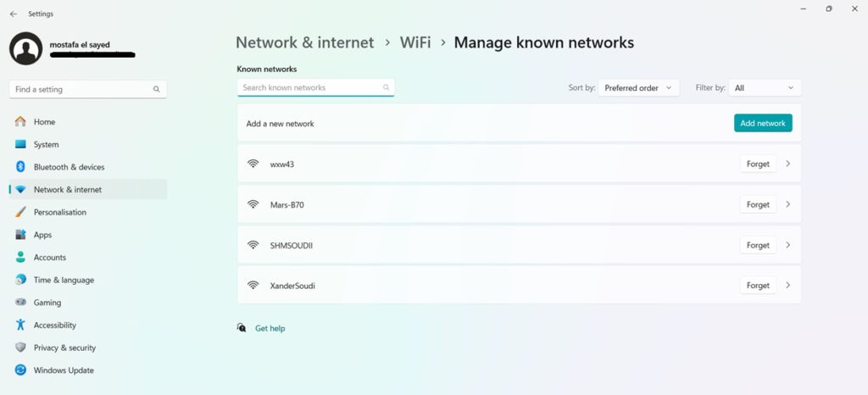This screenshot has height=395, width=868.
Task: Click the user profile avatar
Action: (x=25, y=48)
